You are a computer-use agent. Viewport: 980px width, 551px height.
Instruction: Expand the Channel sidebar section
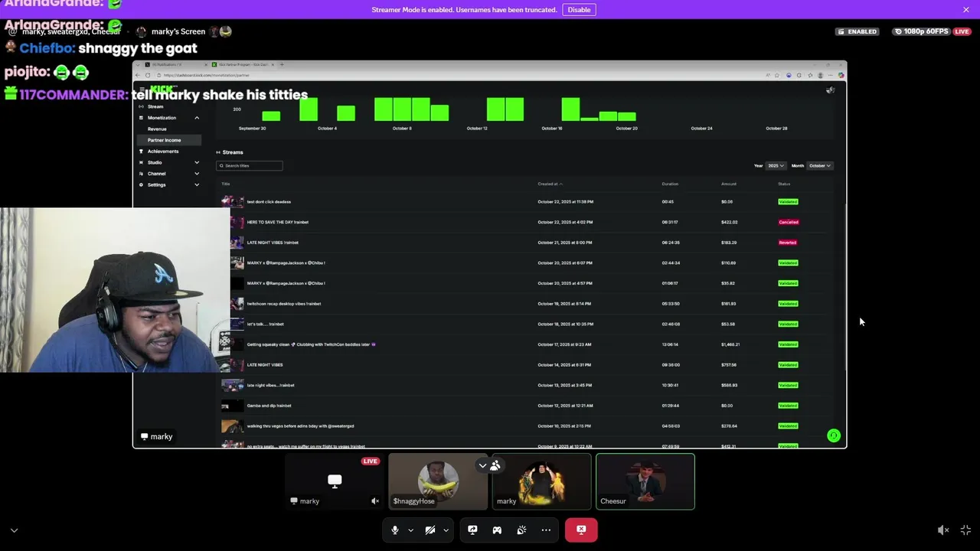(x=197, y=174)
